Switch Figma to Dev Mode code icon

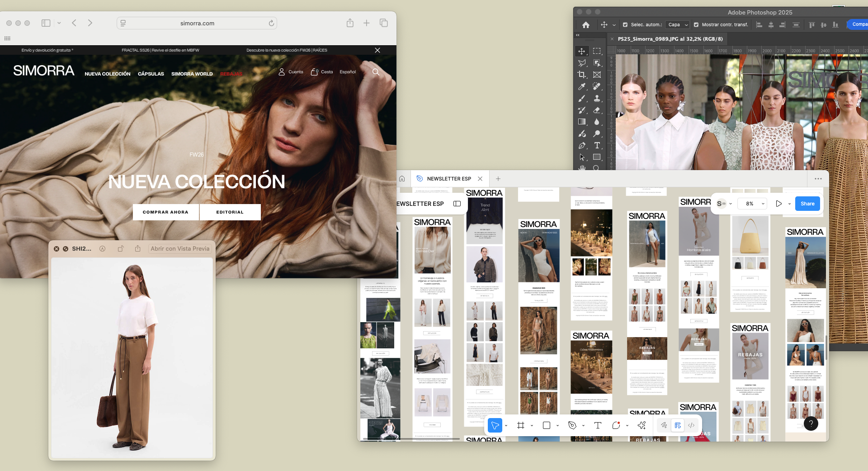[691, 425]
